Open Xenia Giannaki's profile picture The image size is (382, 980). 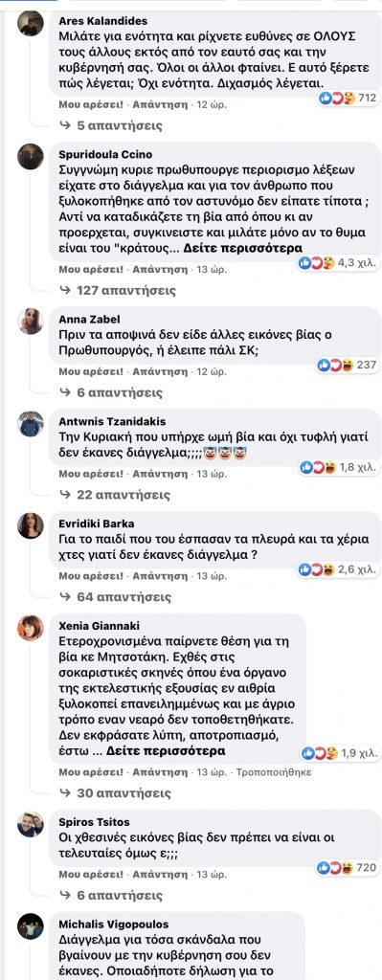coord(30,628)
